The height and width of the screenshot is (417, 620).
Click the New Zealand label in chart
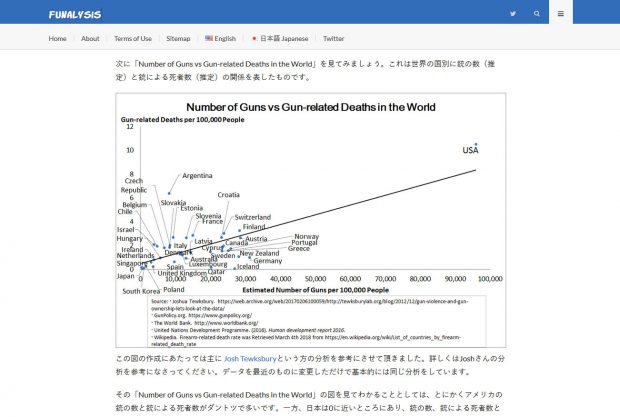pos(259,253)
